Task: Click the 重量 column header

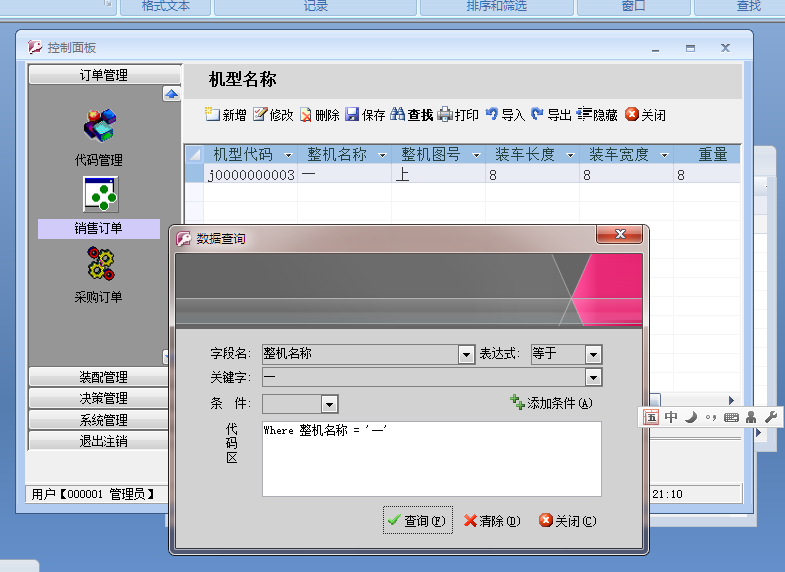Action: [x=707, y=154]
